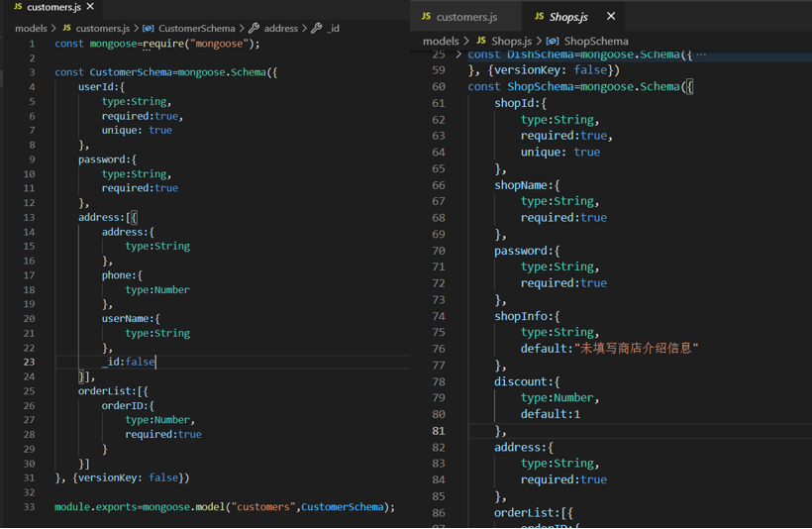This screenshot has width=812, height=529.
Task: Click 'shopId:{' on line 61
Action: tap(521, 103)
